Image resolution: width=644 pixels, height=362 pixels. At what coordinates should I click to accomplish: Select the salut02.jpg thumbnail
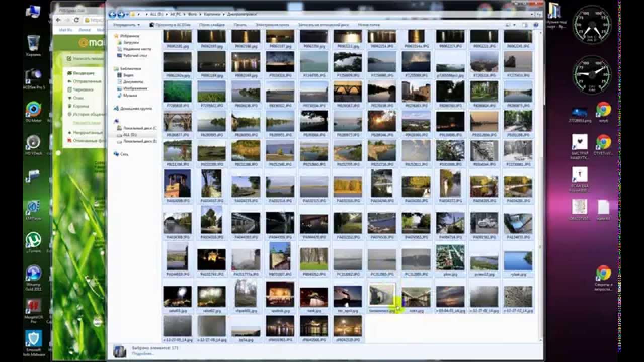[212, 296]
